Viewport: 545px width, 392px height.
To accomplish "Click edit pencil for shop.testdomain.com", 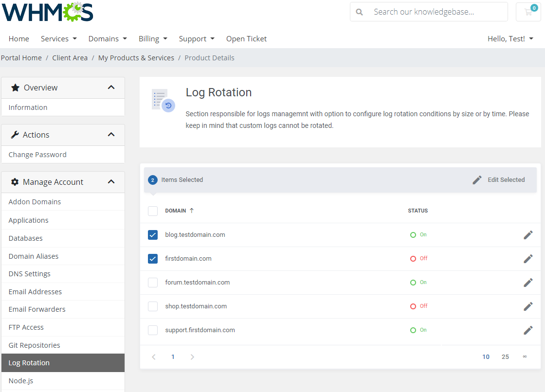I will pos(528,306).
